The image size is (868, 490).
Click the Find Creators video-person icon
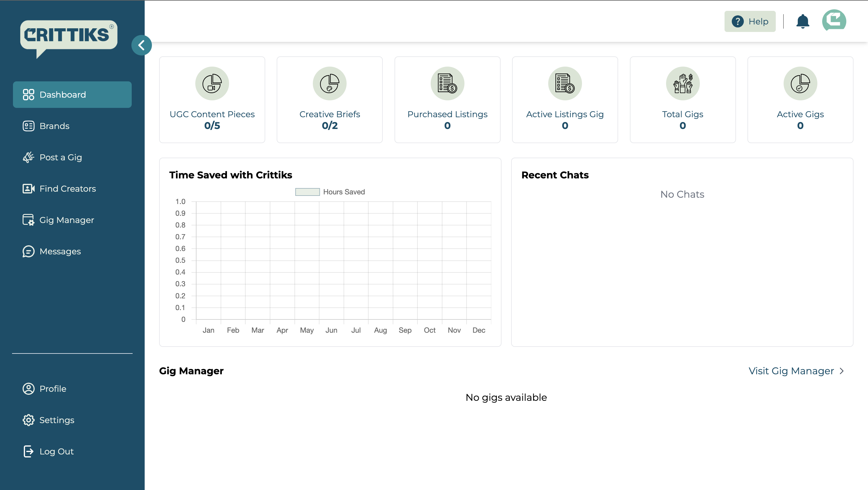tap(28, 189)
